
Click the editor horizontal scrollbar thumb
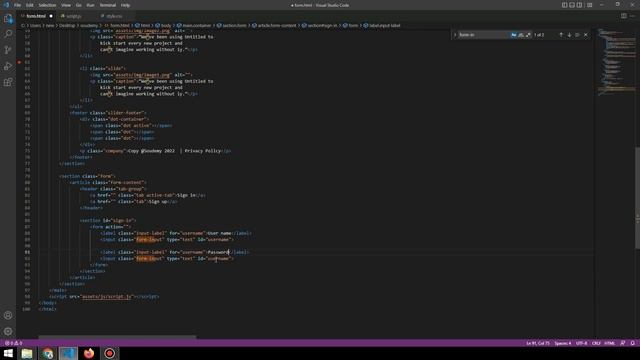117,338
